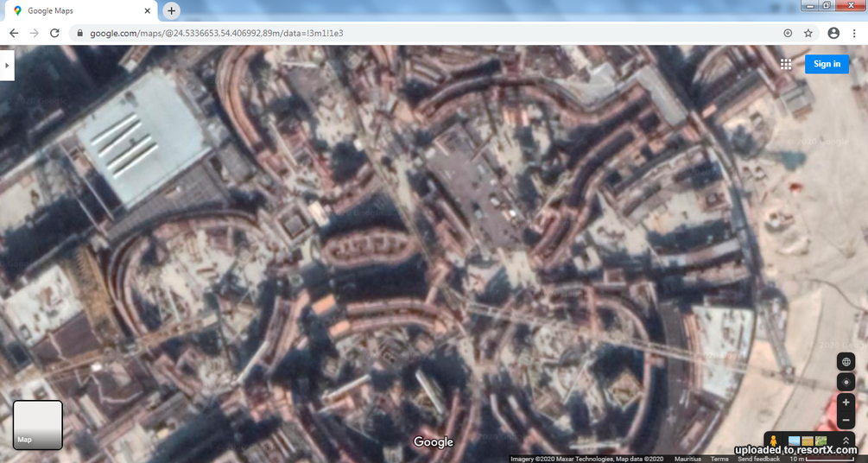Expand the Maps side panel arrow

point(7,66)
